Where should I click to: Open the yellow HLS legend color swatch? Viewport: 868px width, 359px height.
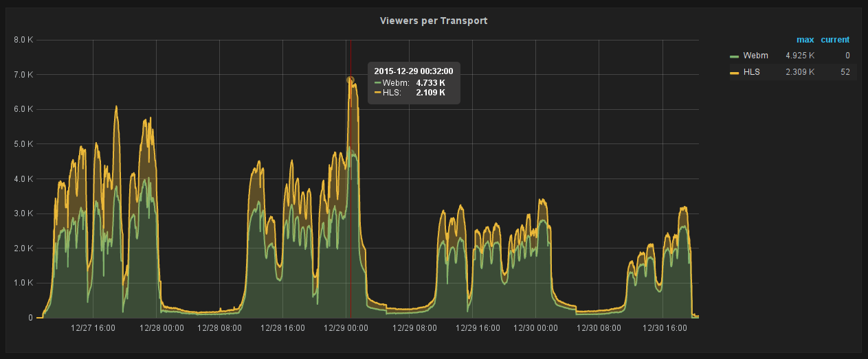[x=734, y=73]
